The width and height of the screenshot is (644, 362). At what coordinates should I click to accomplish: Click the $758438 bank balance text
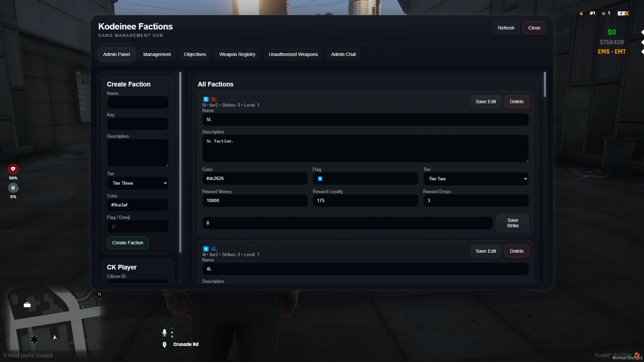click(x=611, y=42)
